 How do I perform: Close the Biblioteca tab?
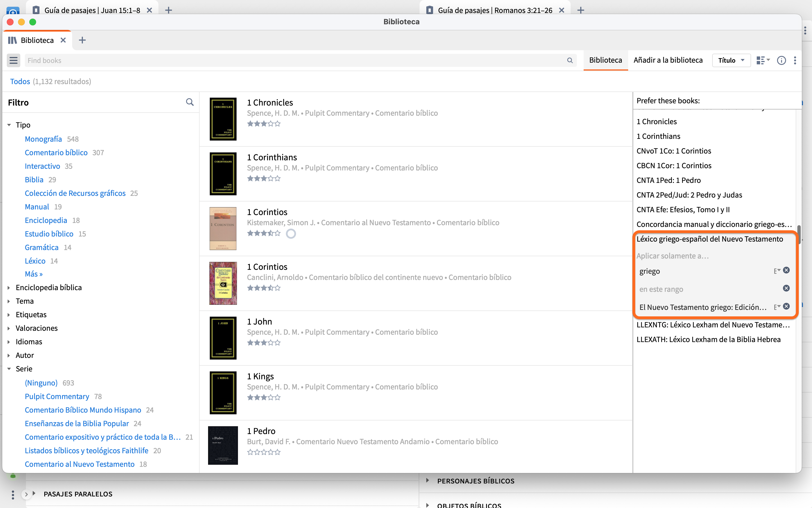63,40
